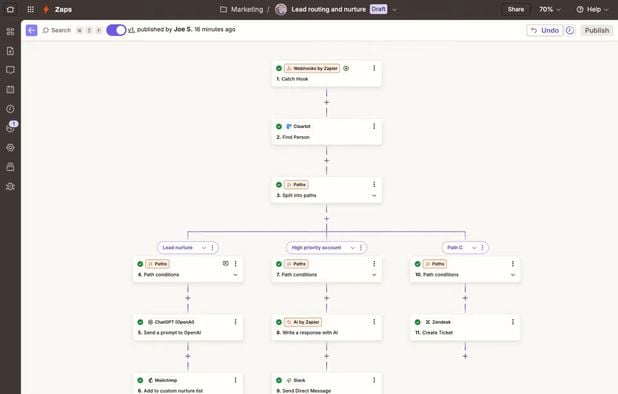Open the comments icon in the sidebar

(x=10, y=70)
